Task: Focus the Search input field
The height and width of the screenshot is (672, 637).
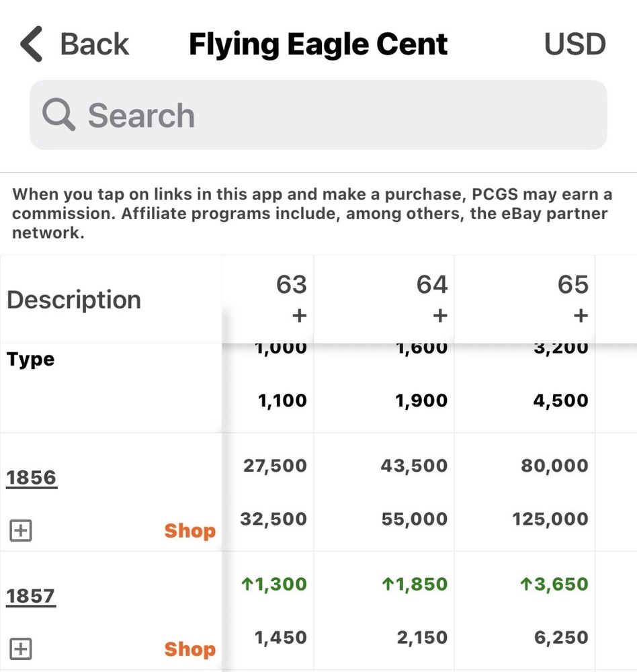Action: 336,115
